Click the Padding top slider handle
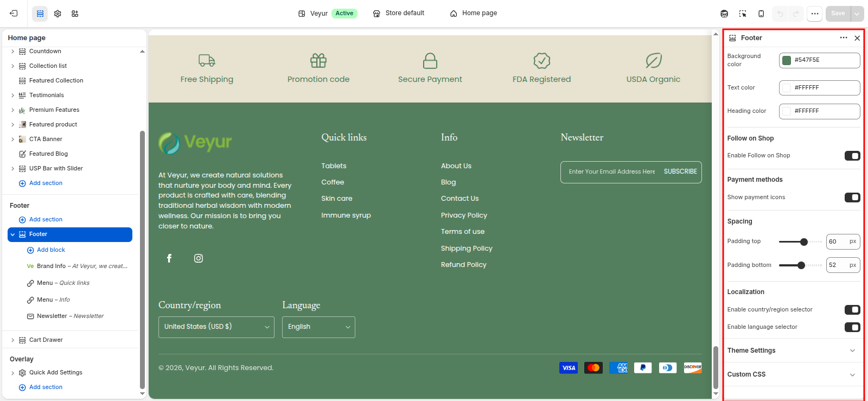Screen dimensions: 868x401 coord(804,242)
